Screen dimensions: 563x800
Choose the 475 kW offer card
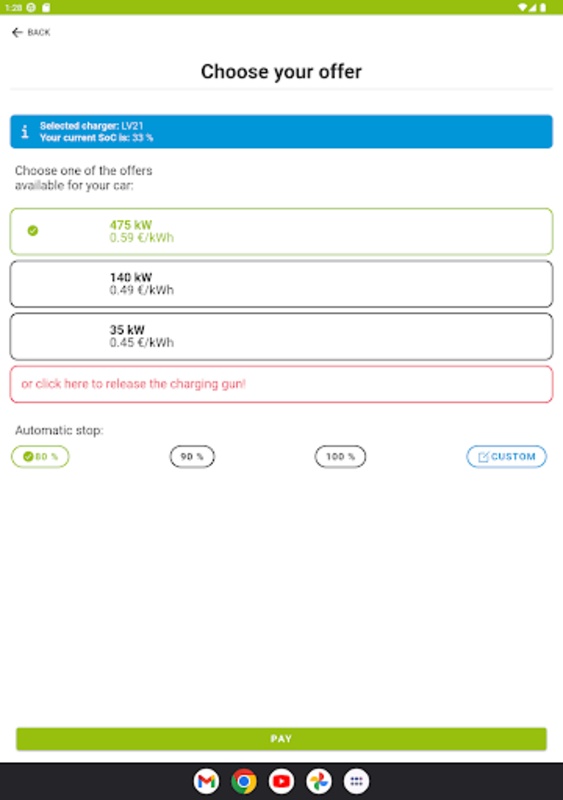(x=281, y=232)
